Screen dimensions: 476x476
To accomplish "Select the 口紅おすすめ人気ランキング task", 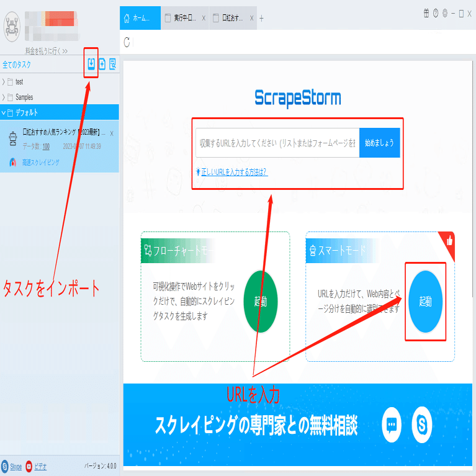I will (x=60, y=146).
